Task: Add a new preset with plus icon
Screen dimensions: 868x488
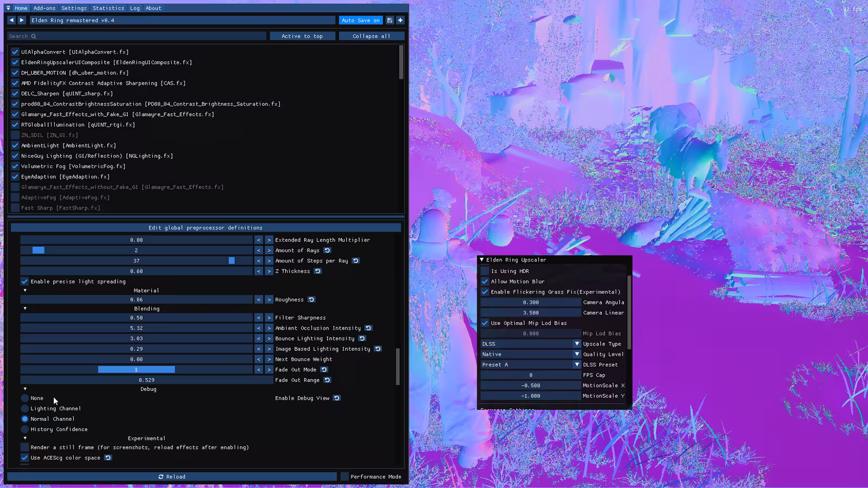Action: tap(400, 20)
